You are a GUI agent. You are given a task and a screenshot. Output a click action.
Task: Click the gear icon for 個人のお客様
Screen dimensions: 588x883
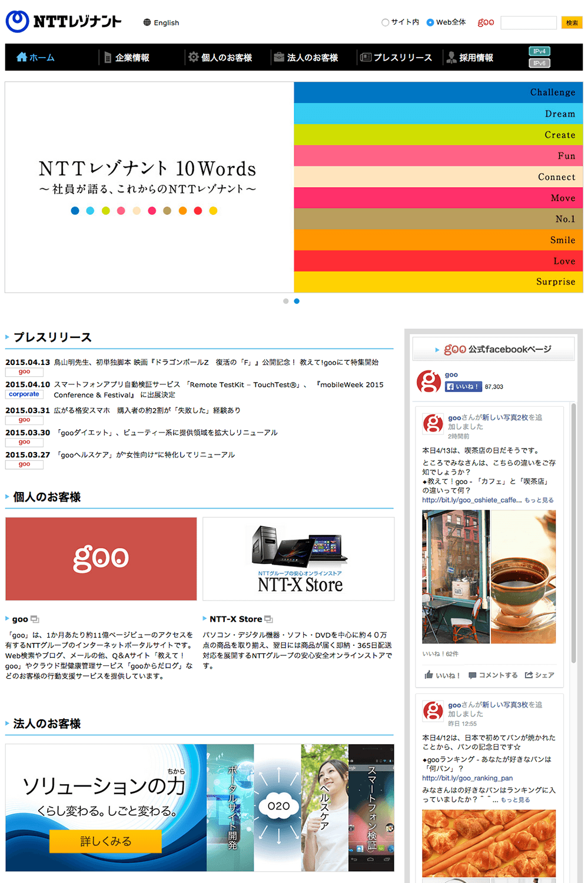[x=193, y=57]
